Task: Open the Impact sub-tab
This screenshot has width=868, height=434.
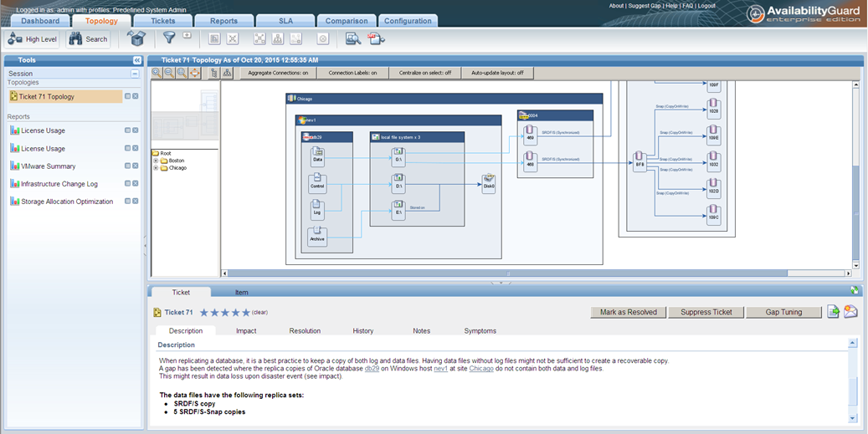Action: coord(246,330)
